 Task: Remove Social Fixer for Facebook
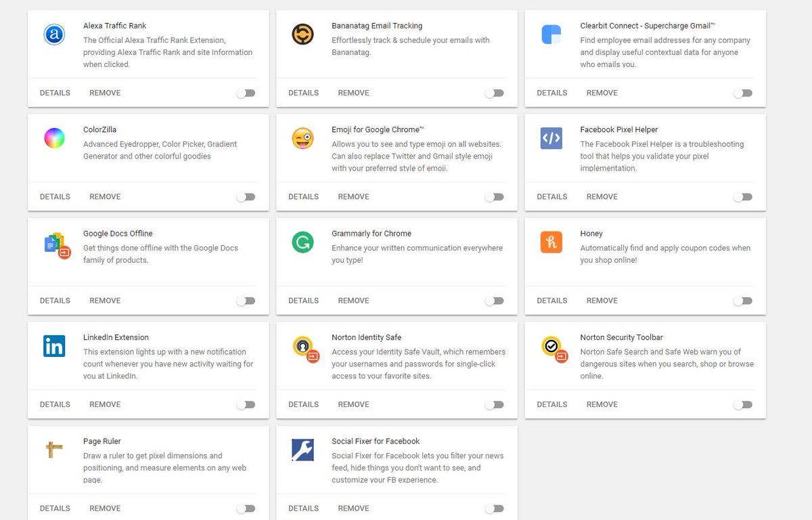pyautogui.click(x=353, y=508)
